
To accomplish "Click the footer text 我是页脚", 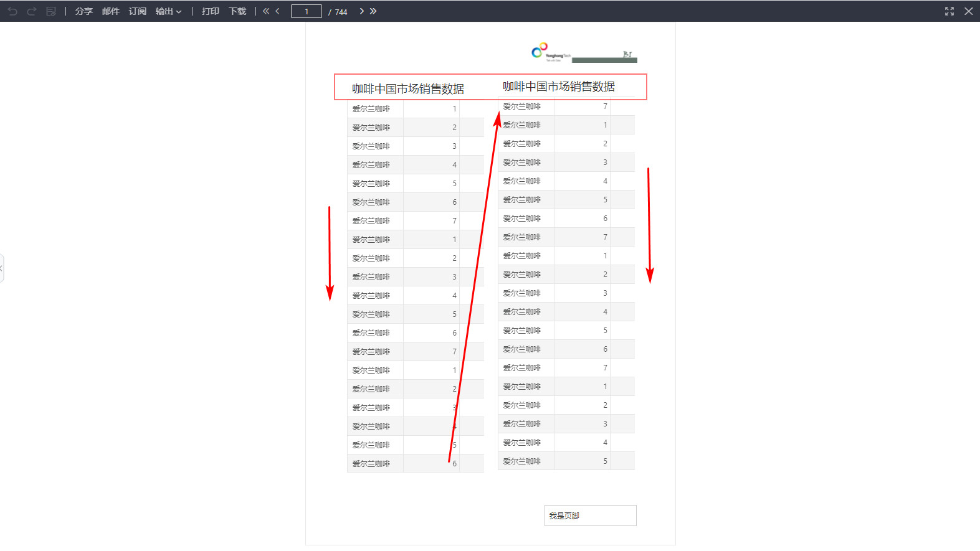I will click(x=564, y=516).
